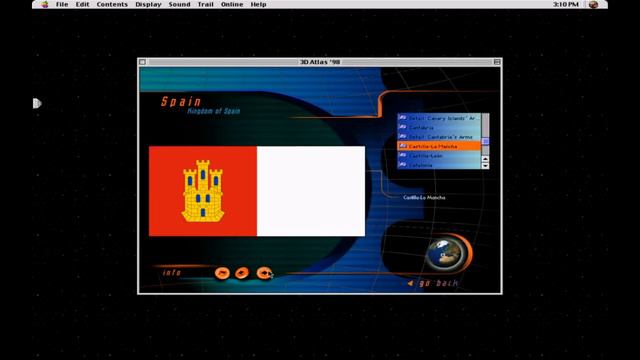The image size is (640, 360).
Task: Open the Trail menu
Action: 205,4
